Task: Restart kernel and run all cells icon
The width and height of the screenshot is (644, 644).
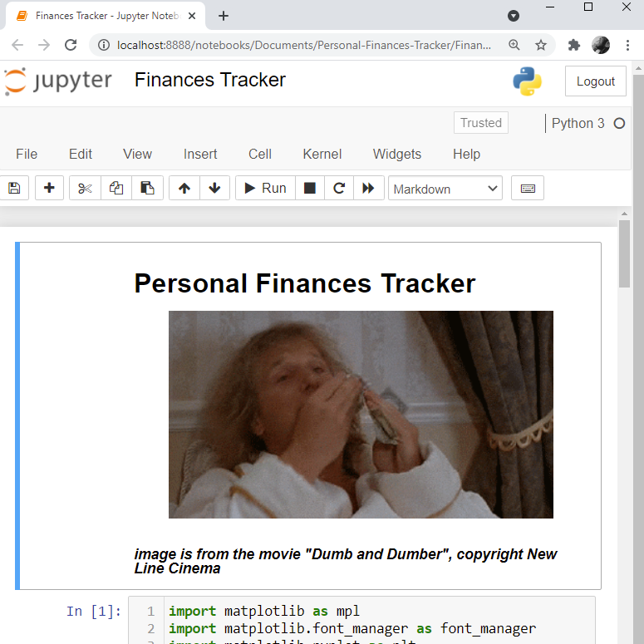Action: tap(368, 188)
